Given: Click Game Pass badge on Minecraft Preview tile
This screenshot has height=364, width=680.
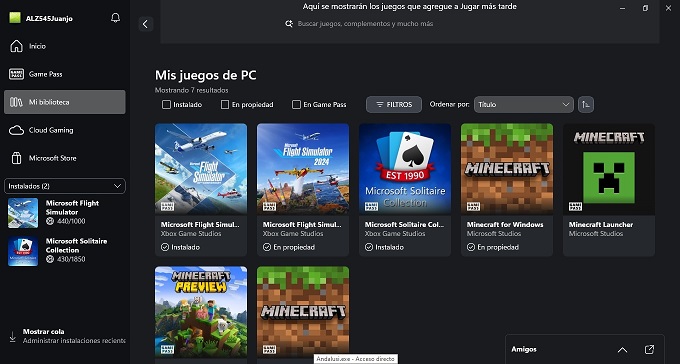Looking at the screenshot, I should tap(167, 349).
